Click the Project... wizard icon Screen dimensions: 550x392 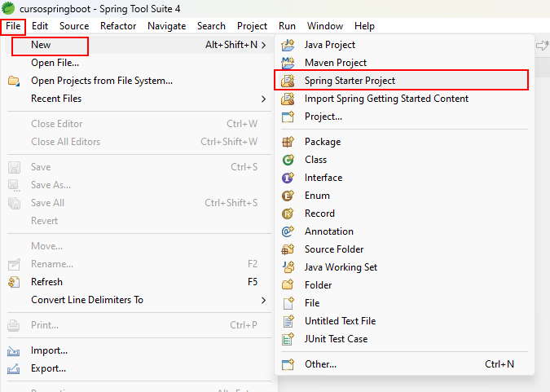pos(288,117)
